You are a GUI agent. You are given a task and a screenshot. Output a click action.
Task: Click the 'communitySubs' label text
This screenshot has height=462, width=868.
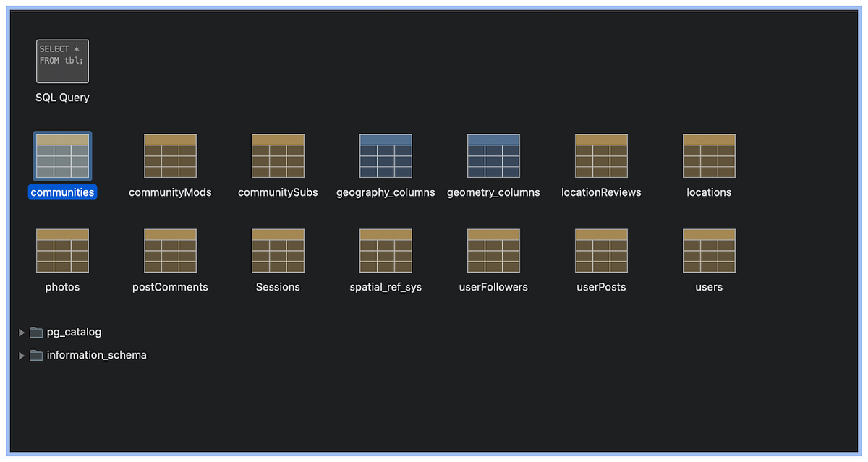coord(278,192)
